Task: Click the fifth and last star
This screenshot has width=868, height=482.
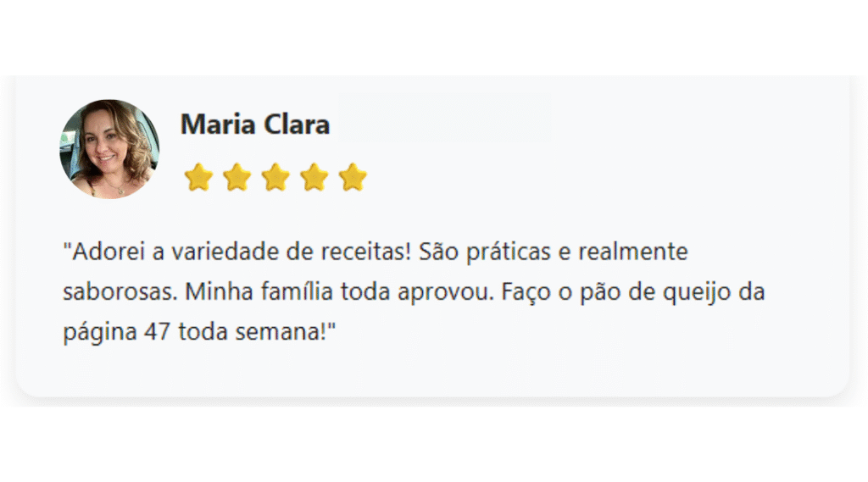Action: click(x=353, y=178)
